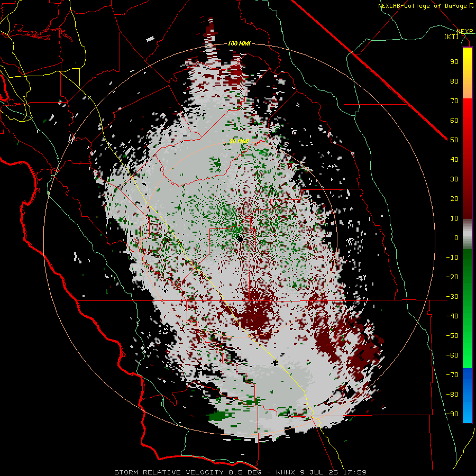This screenshot has height=476, width=476.
Task: Click the 10 value on the velocity scale
Action: 454,218
